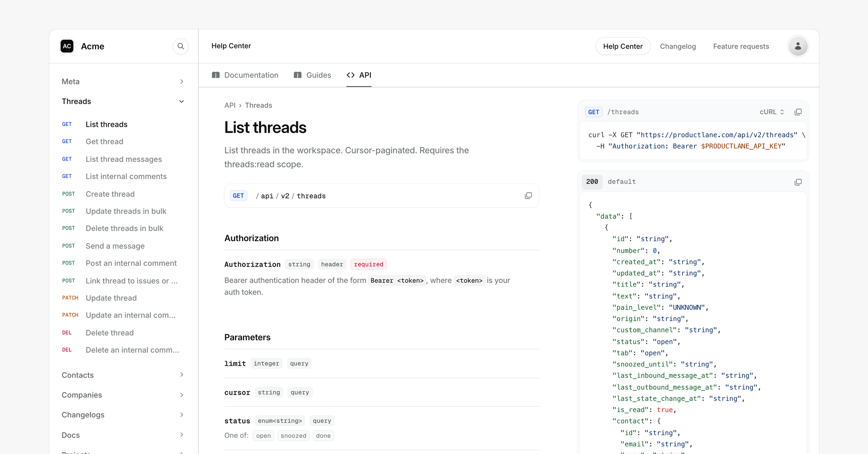868x454 pixels.
Task: Open Post an internal comment endpoint
Action: tap(123, 263)
